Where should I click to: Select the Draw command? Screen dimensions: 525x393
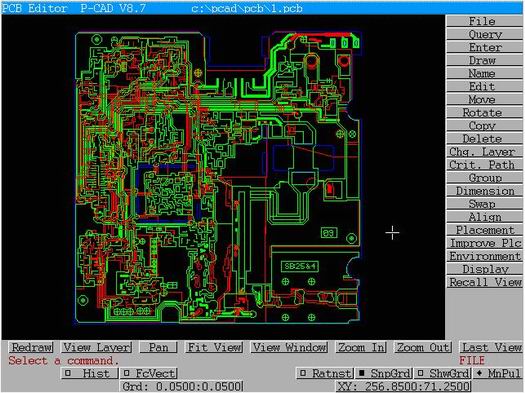(x=484, y=60)
